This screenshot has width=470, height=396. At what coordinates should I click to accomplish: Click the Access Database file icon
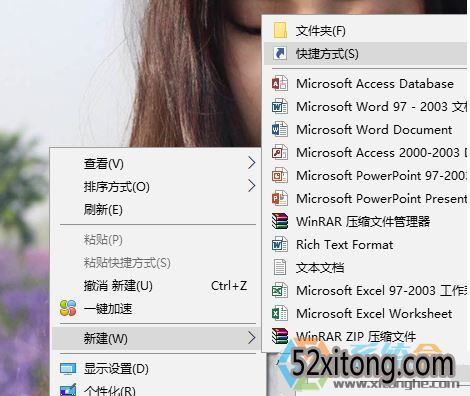click(x=280, y=83)
